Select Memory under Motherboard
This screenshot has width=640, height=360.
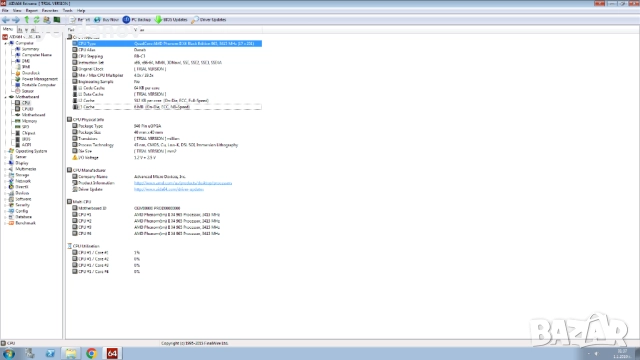pyautogui.click(x=29, y=121)
